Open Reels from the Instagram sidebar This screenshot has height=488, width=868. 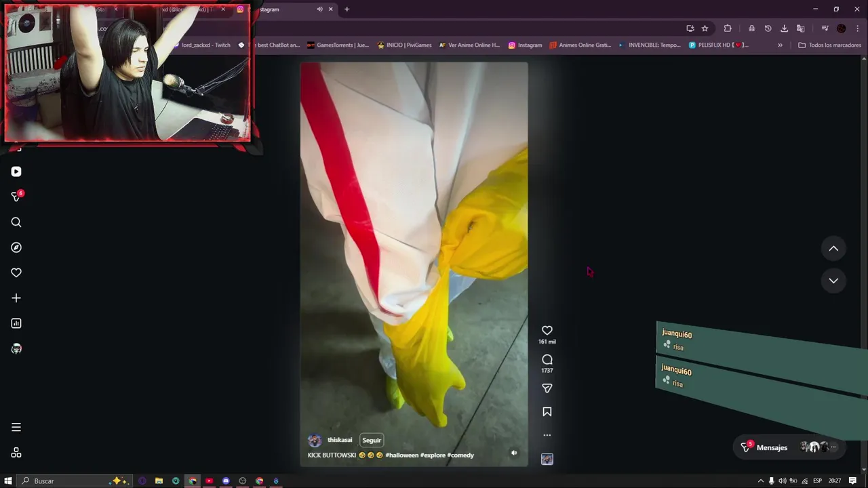click(16, 171)
